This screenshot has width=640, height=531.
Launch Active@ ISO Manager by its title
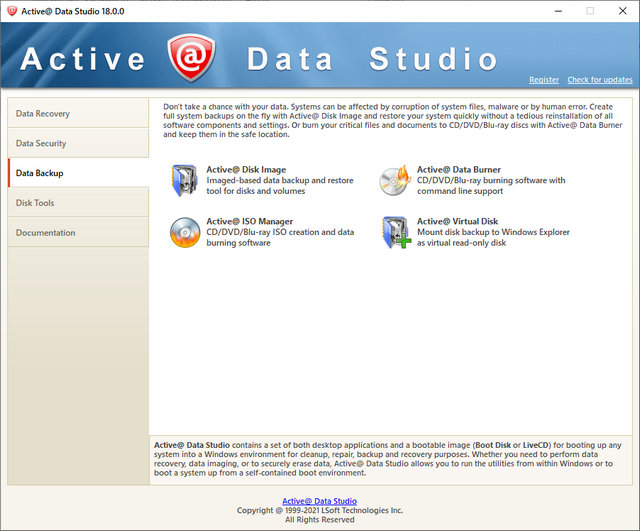(x=250, y=221)
